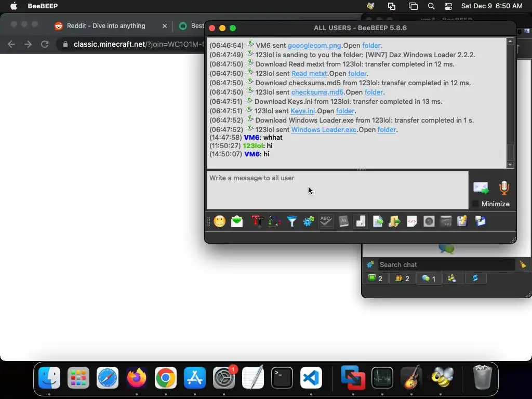
Task: Toggle the ABC spell check icon
Action: (x=326, y=221)
